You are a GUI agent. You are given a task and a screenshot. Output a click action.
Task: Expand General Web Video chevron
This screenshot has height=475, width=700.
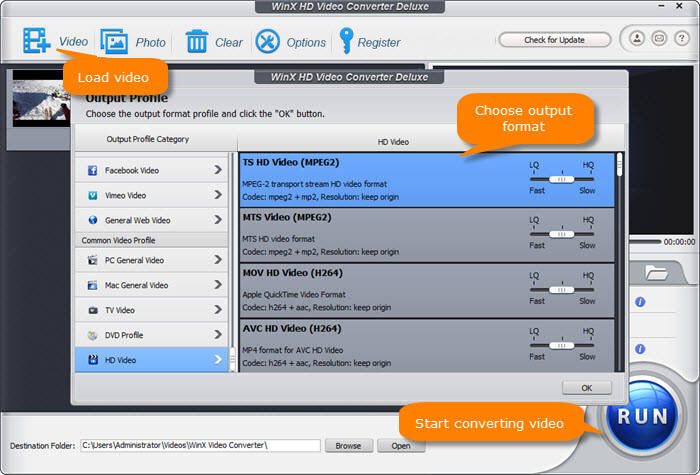click(x=218, y=220)
